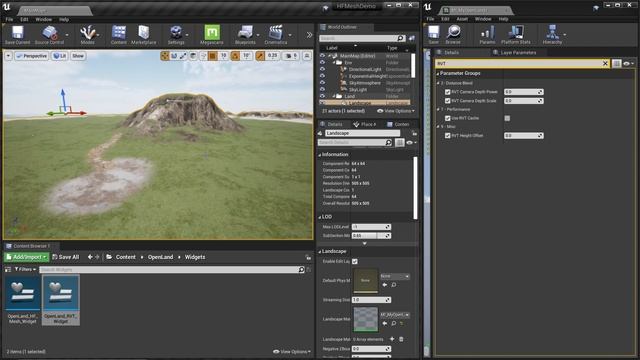Toggle RVT Camera Depth Scale checkbox
This screenshot has width=640, height=360.
pyautogui.click(x=447, y=100)
